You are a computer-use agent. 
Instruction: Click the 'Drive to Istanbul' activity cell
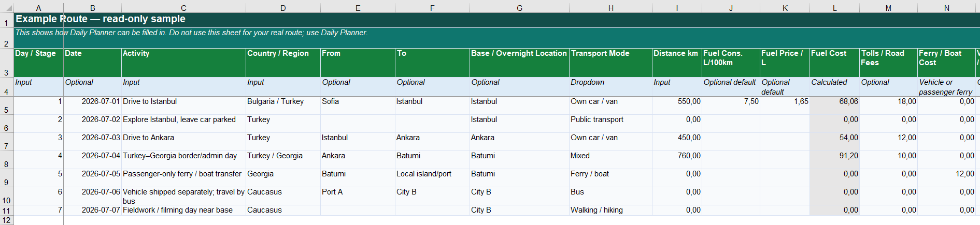pos(183,106)
